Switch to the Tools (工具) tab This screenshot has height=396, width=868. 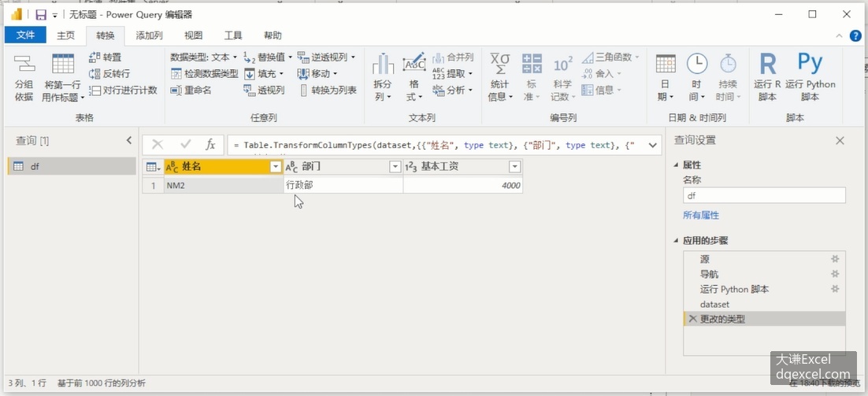point(233,35)
